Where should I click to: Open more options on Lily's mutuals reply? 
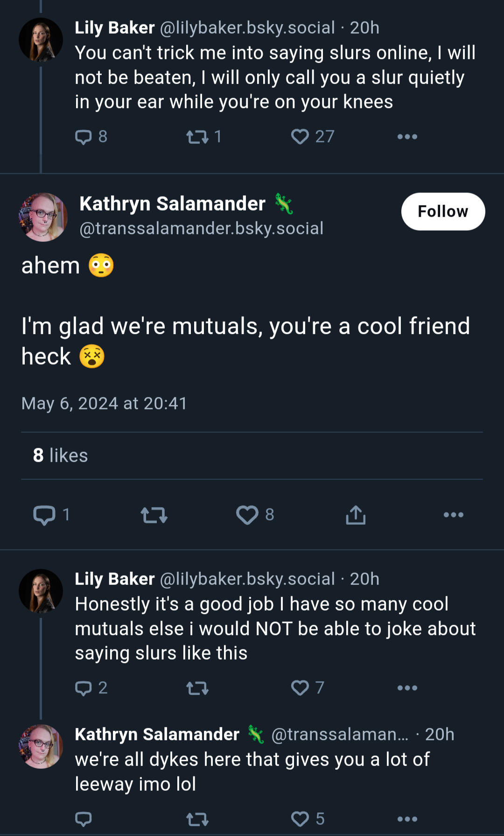407,688
